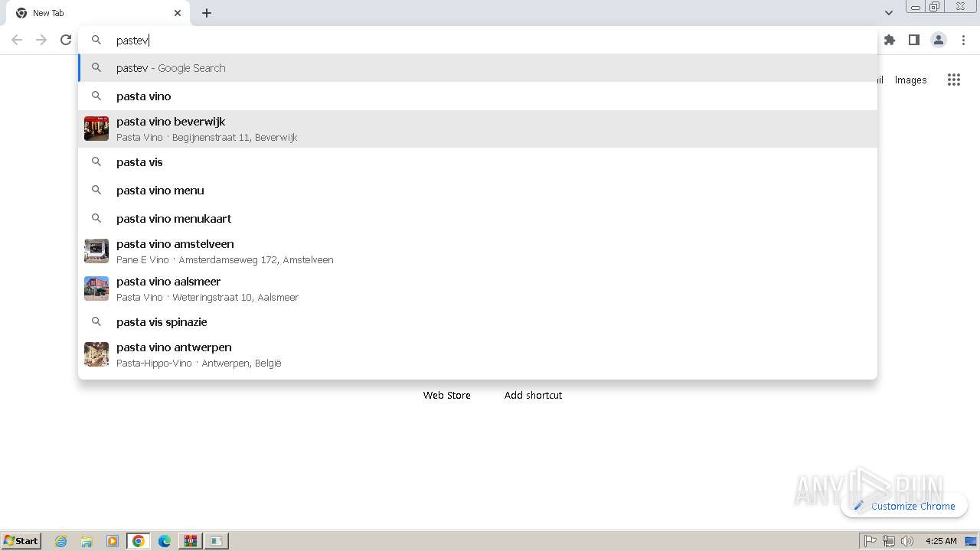Click the Customize Chrome button
The width and height of the screenshot is (980, 551).
click(x=904, y=506)
